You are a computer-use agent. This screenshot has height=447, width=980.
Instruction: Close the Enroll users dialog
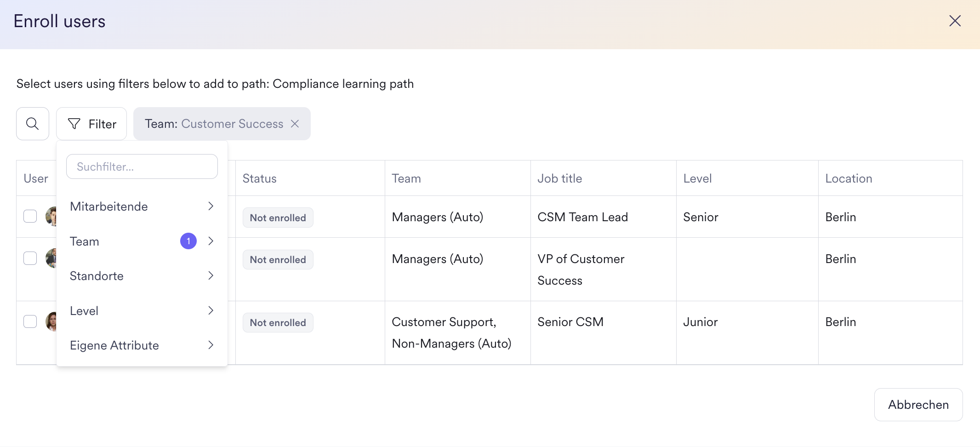955,21
